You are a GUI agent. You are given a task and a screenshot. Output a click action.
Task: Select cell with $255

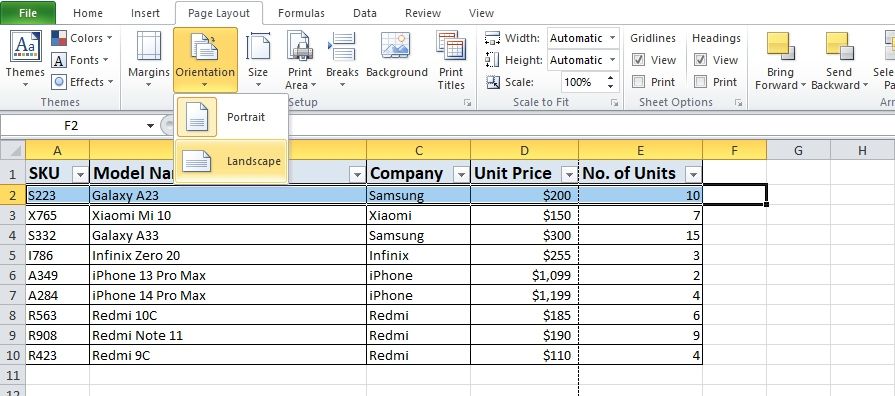[524, 255]
